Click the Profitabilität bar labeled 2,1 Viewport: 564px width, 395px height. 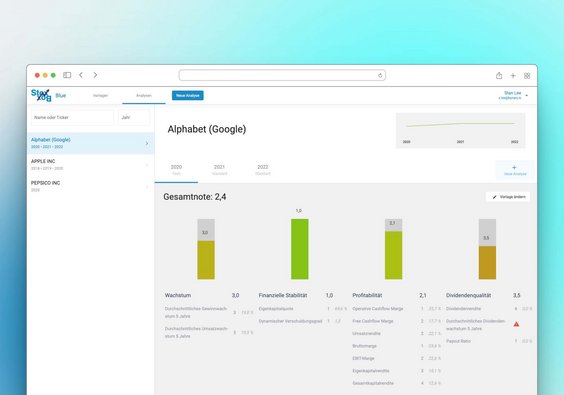point(394,249)
